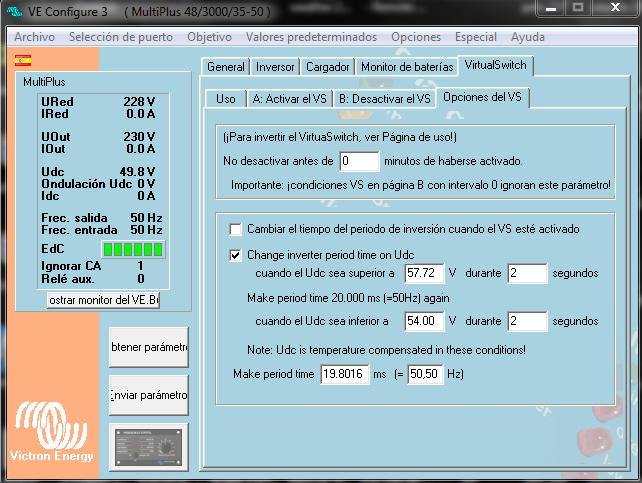Open the Uso sub-tab
Image resolution: width=642 pixels, height=483 pixels.
226,99
